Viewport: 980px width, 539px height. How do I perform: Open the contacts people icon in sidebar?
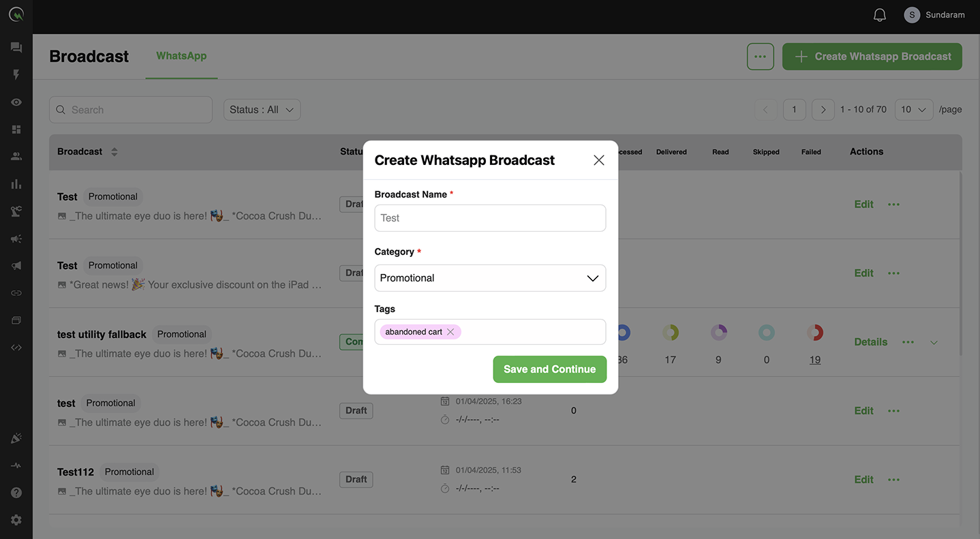coord(16,156)
